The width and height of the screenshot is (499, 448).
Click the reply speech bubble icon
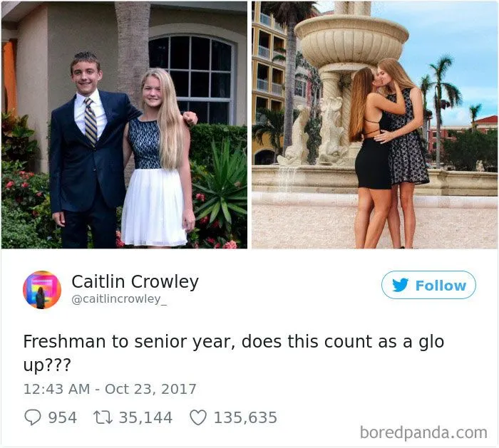(33, 417)
